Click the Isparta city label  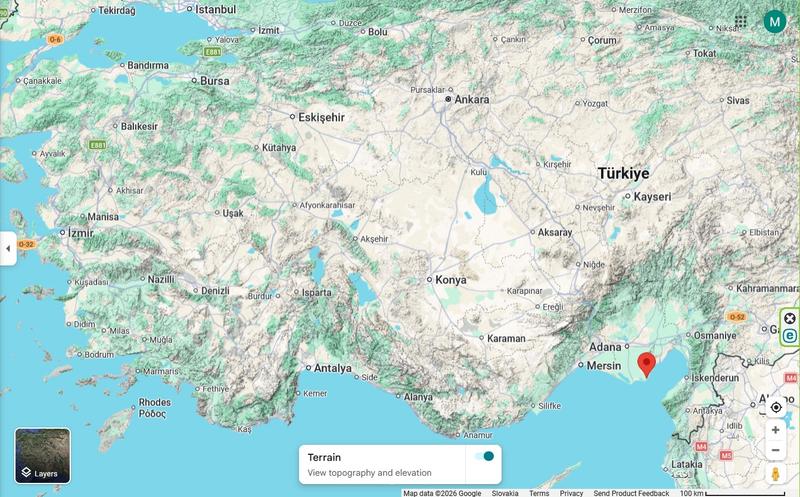coord(316,292)
